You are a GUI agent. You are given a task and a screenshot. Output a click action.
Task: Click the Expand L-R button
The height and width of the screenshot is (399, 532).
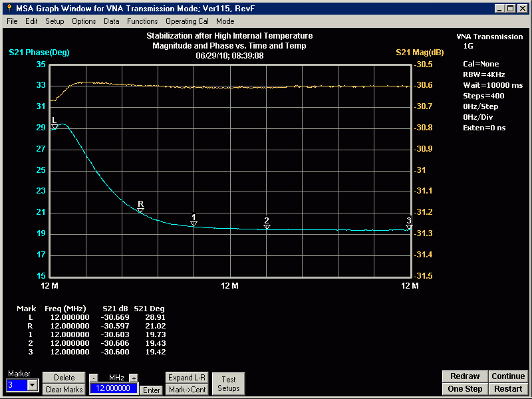(187, 378)
